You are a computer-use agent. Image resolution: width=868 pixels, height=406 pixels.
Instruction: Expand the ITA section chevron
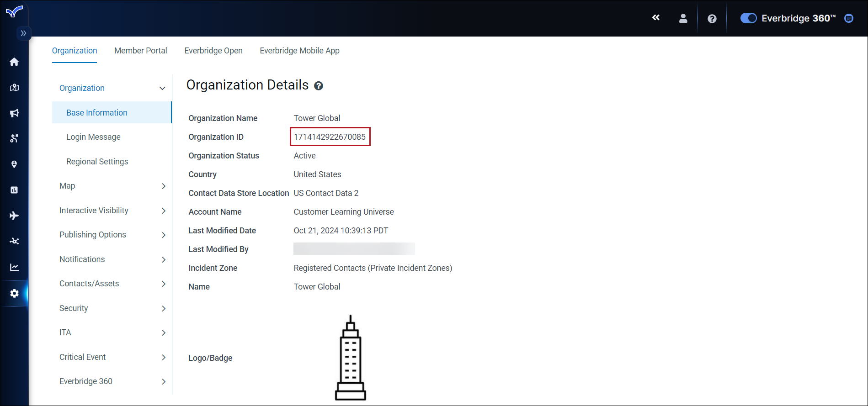164,332
